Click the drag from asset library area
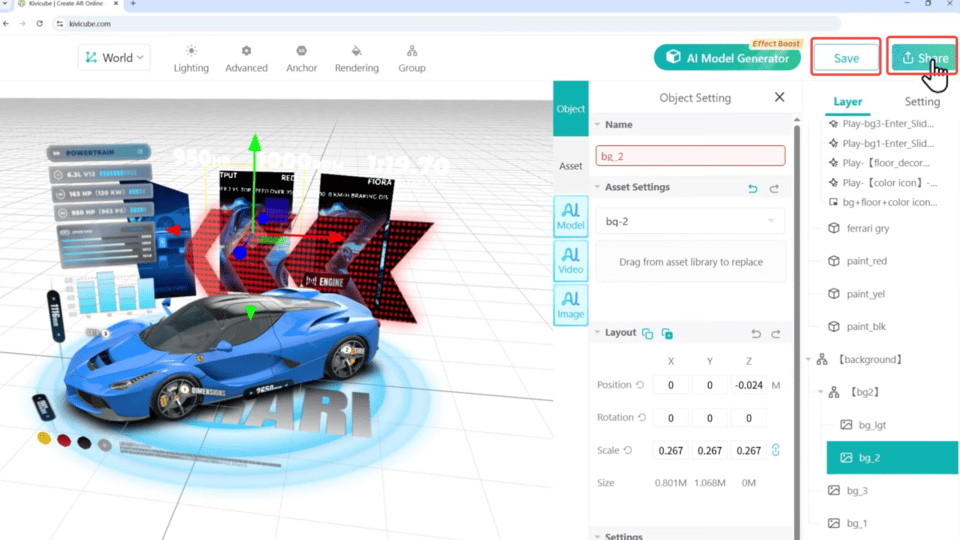The image size is (960, 540). (691, 261)
